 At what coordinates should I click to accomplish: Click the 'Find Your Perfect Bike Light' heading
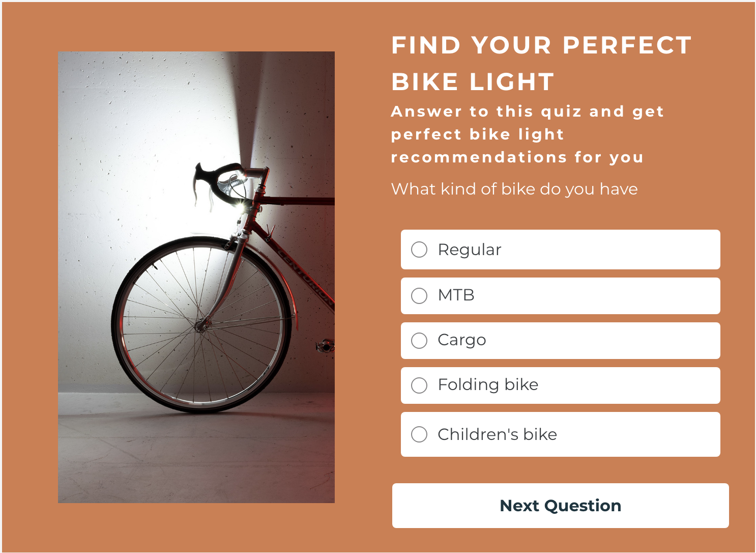point(541,64)
